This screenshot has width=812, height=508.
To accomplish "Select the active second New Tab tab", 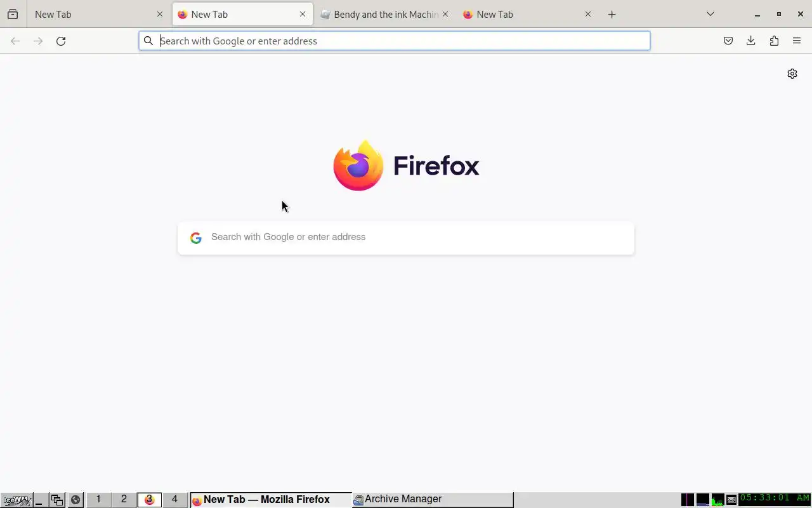I will click(242, 14).
